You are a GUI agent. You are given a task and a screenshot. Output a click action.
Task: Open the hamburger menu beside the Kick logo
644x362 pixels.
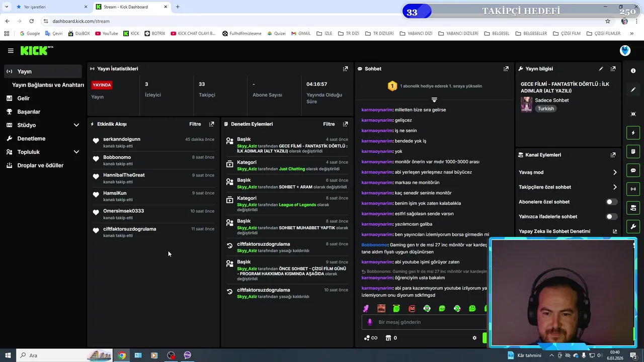click(11, 51)
